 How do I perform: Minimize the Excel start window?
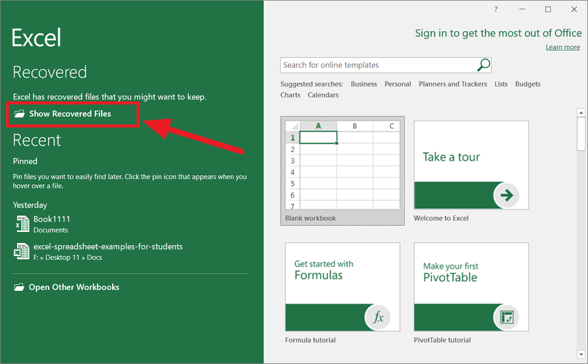pos(522,10)
